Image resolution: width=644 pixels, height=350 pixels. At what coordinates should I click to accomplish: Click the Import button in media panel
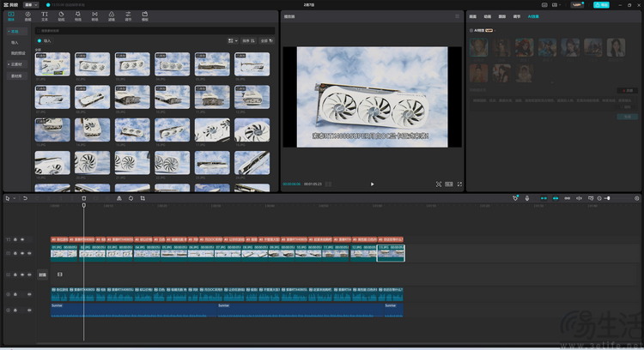[x=45, y=40]
